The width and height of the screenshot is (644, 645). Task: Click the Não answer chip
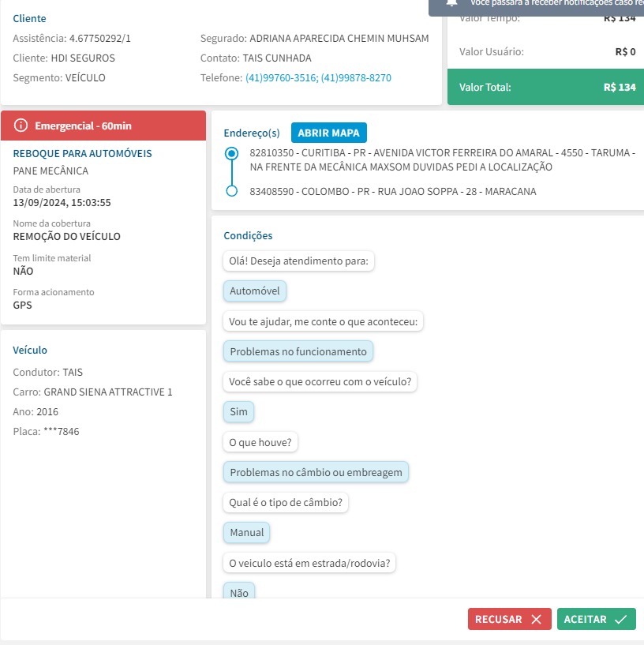point(238,592)
